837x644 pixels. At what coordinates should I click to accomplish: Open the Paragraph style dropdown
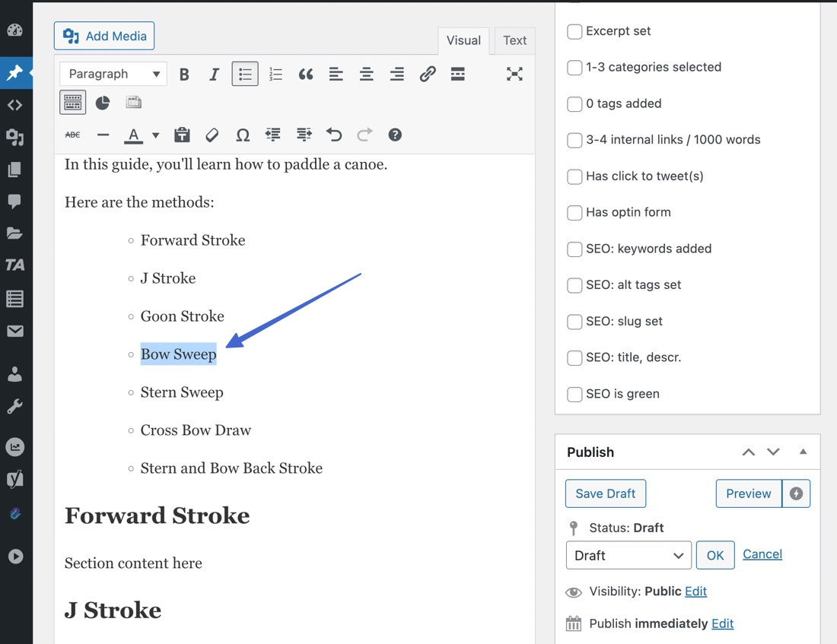tap(113, 73)
